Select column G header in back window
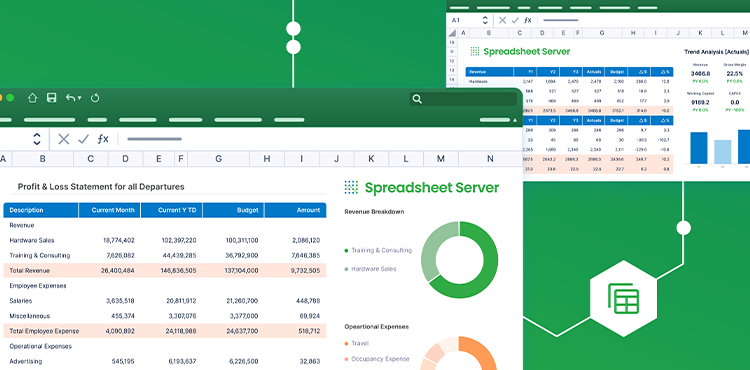 602,33
